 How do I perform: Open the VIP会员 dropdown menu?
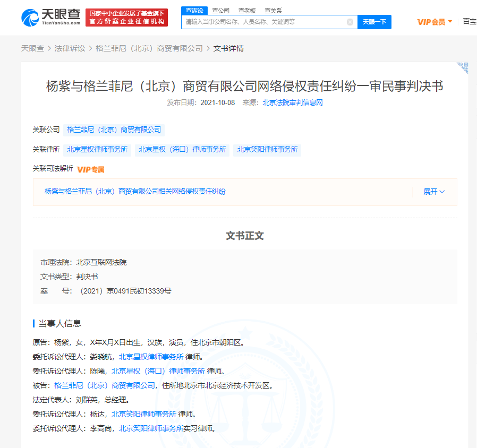(x=435, y=22)
